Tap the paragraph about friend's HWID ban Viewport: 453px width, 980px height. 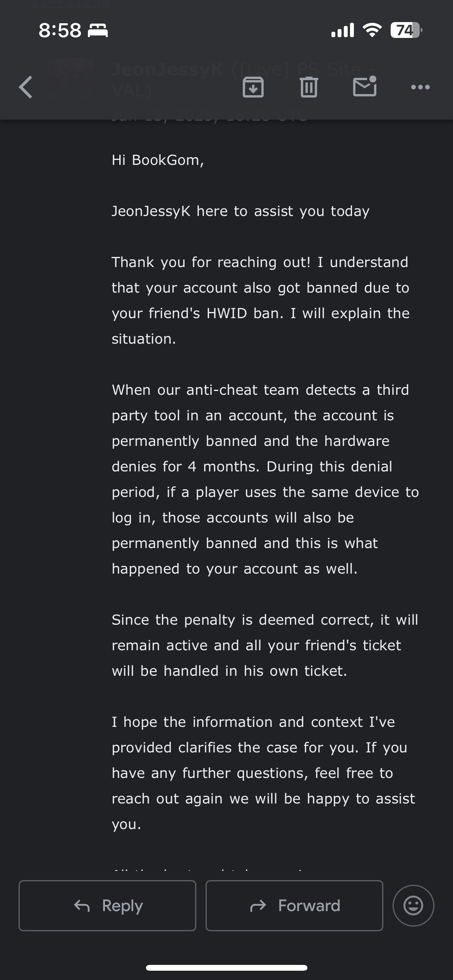[260, 300]
